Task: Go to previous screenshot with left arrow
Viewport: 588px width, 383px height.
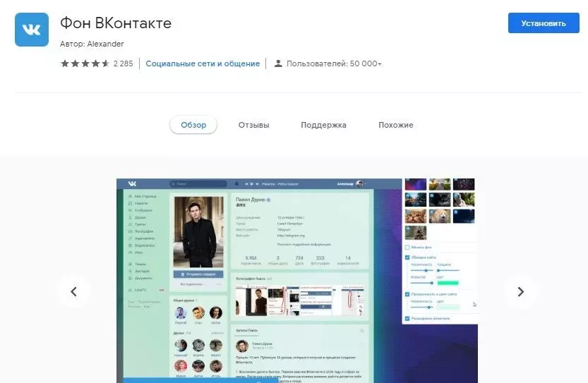Action: tap(73, 291)
